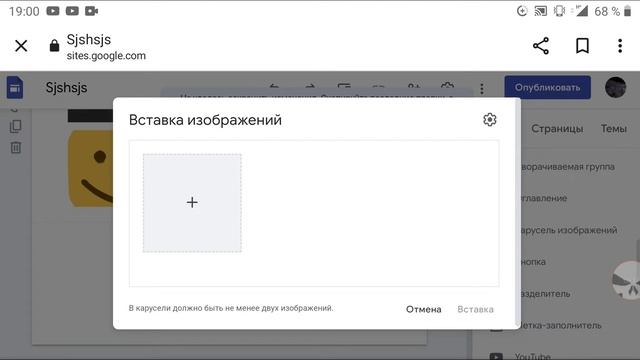This screenshot has width=640, height=360.
Task: Tap the video camera notification icon
Action: click(91, 11)
